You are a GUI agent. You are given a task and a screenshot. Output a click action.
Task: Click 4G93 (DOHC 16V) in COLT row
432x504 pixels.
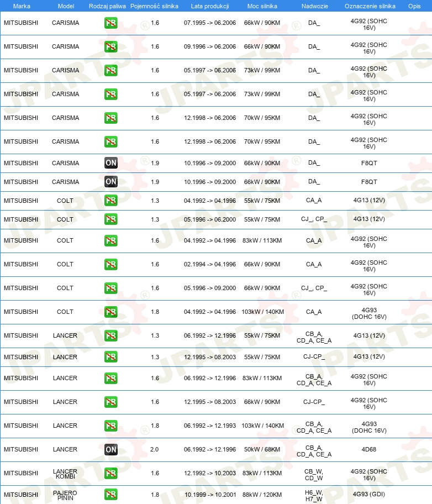coord(369,313)
